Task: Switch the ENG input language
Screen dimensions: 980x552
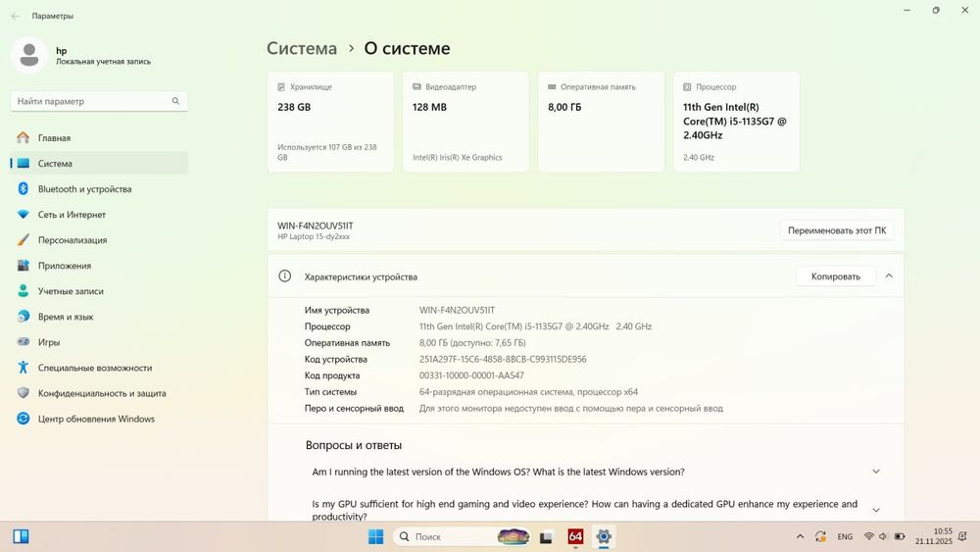Action: pyautogui.click(x=845, y=536)
